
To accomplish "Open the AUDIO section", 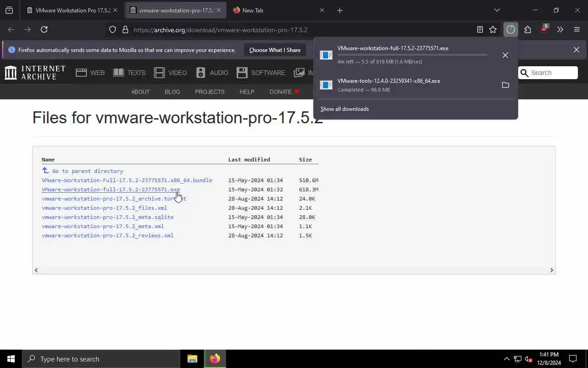I will tap(212, 73).
